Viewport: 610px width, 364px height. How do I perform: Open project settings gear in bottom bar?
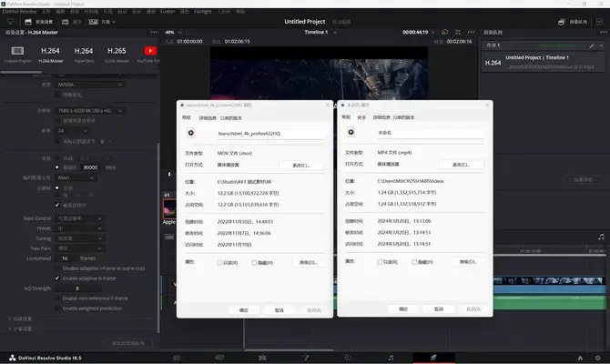597,358
